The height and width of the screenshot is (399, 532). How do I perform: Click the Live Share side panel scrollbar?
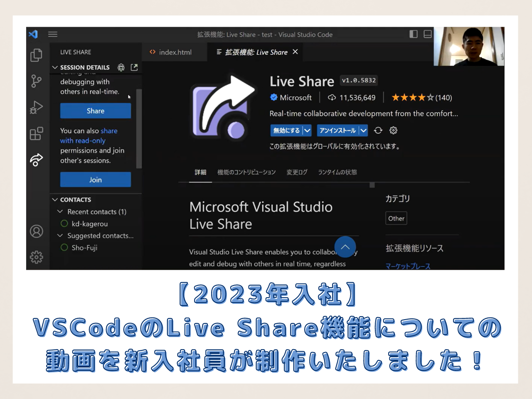pos(139,129)
